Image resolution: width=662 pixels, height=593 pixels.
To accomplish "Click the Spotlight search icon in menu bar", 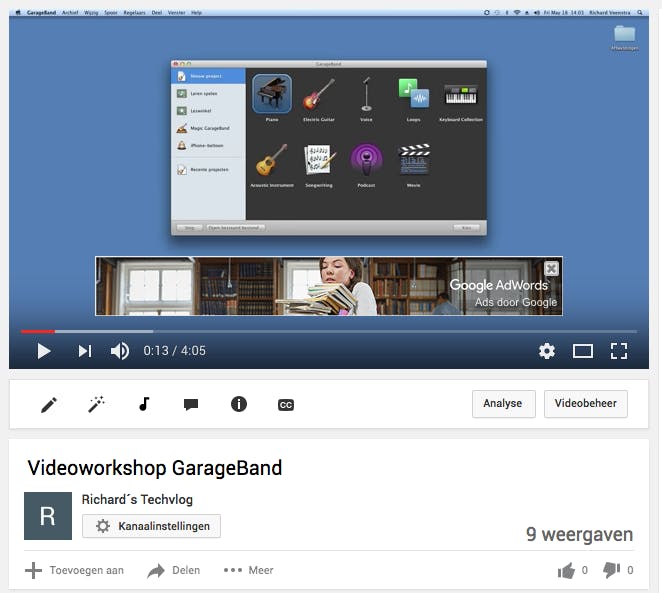I will [x=640, y=13].
